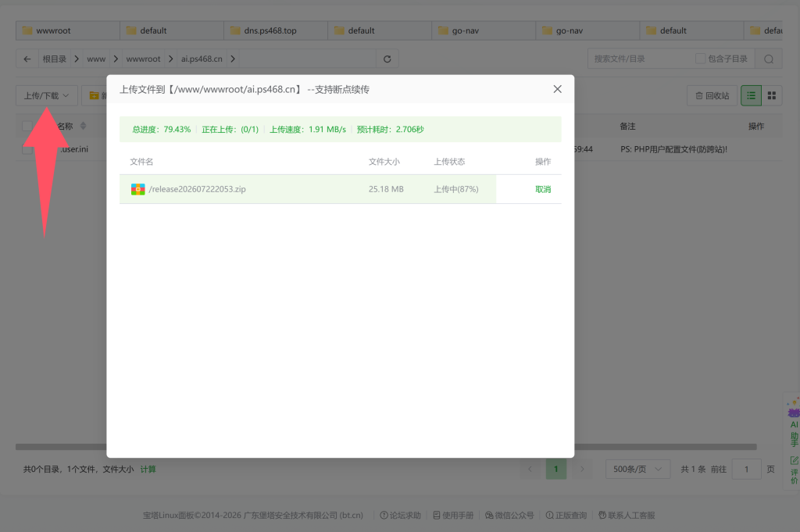Click the horizontal scrollbar below the file list
The image size is (800, 532).
[x=386, y=447]
